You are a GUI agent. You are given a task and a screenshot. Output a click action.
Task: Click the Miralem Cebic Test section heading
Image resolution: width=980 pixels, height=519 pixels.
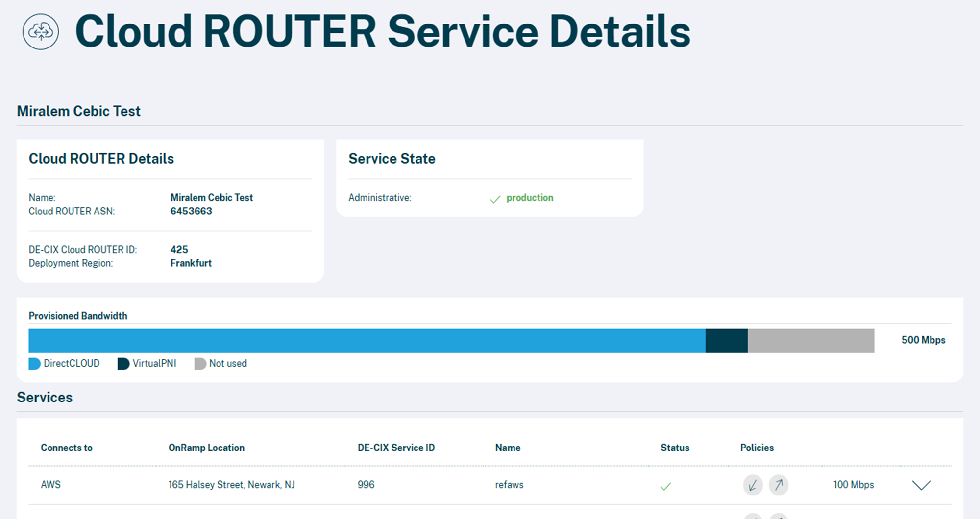(x=79, y=111)
